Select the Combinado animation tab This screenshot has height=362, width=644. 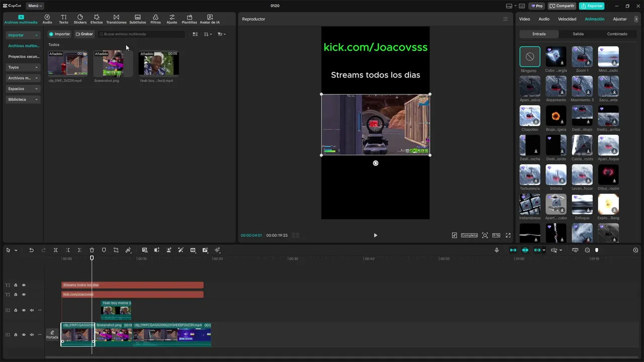(617, 34)
